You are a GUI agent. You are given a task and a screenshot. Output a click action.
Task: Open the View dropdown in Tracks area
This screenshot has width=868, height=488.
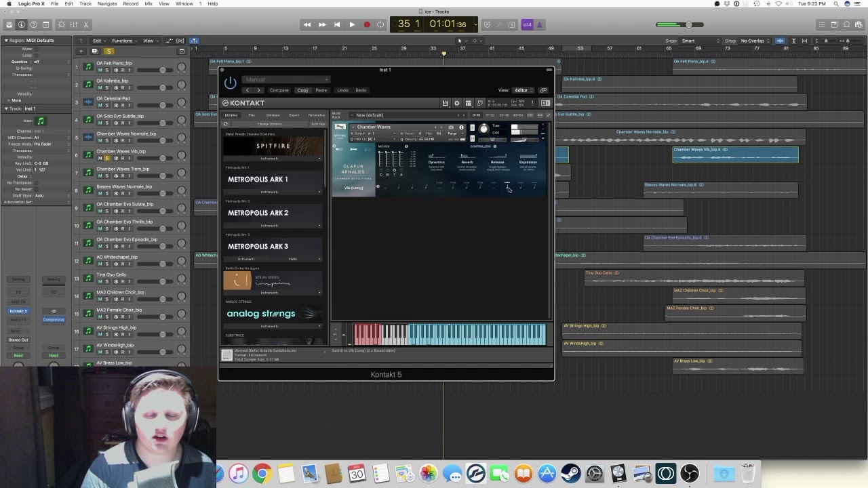[x=149, y=41]
